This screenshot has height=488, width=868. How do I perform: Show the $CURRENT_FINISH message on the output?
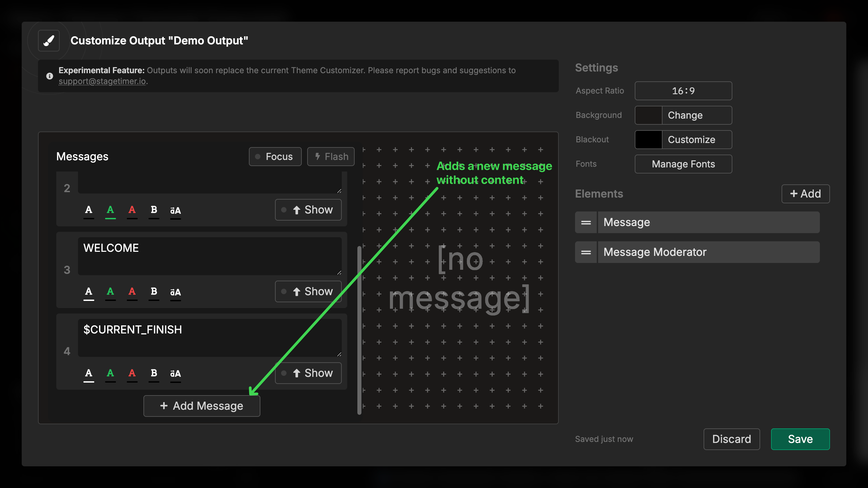pos(308,373)
